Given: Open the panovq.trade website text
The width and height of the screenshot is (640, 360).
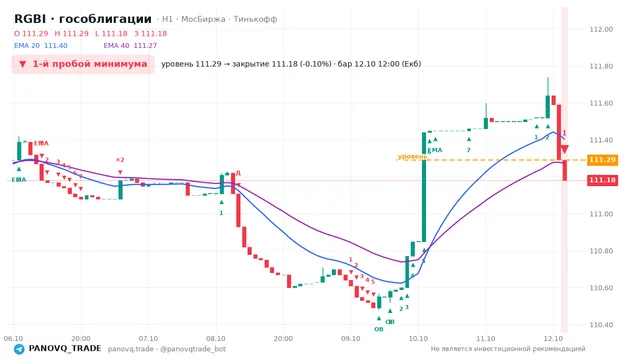Looking at the screenshot, I should [131, 349].
